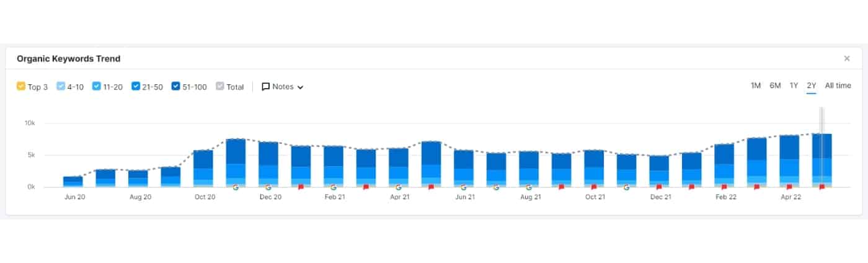This screenshot has width=868, height=263.
Task: Click the Google icon below the Dec 20 bar
Action: click(x=268, y=187)
